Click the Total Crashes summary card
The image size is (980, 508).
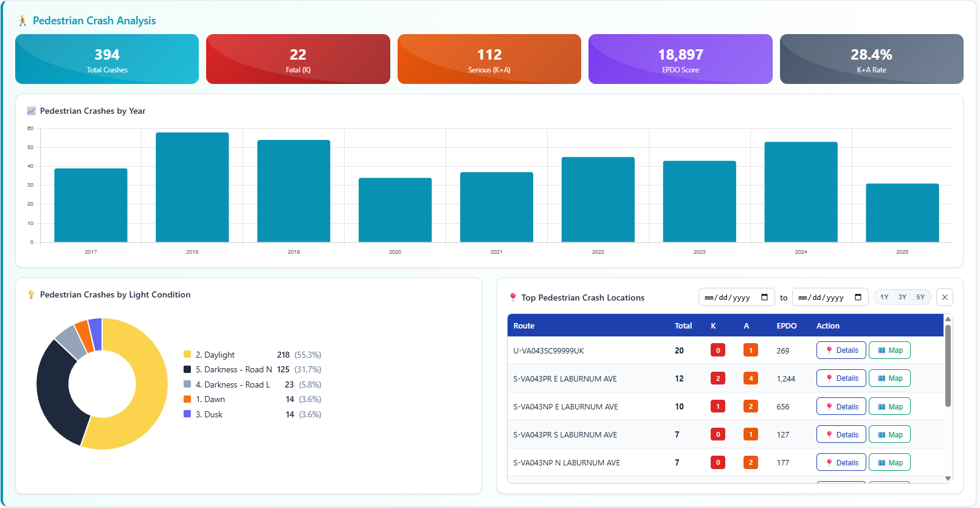(x=107, y=59)
